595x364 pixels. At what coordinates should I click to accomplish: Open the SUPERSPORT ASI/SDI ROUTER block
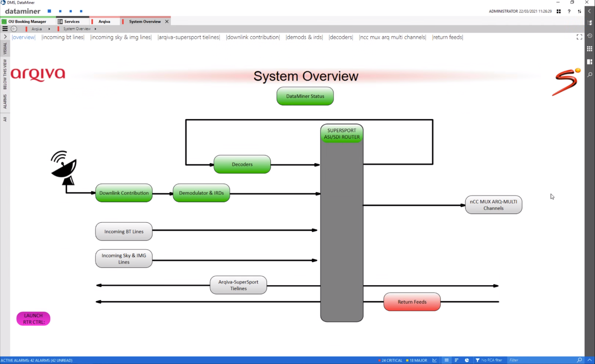click(342, 134)
